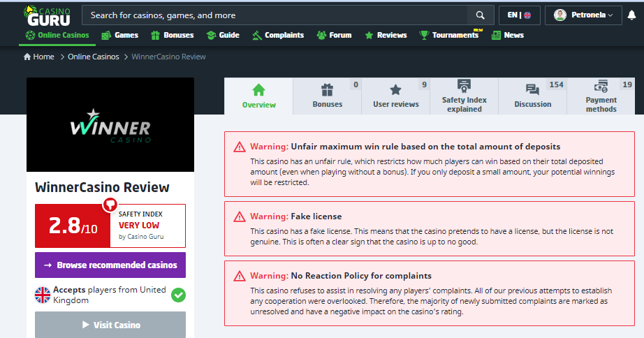
Task: Switch to the User reviews tab
Action: point(395,96)
